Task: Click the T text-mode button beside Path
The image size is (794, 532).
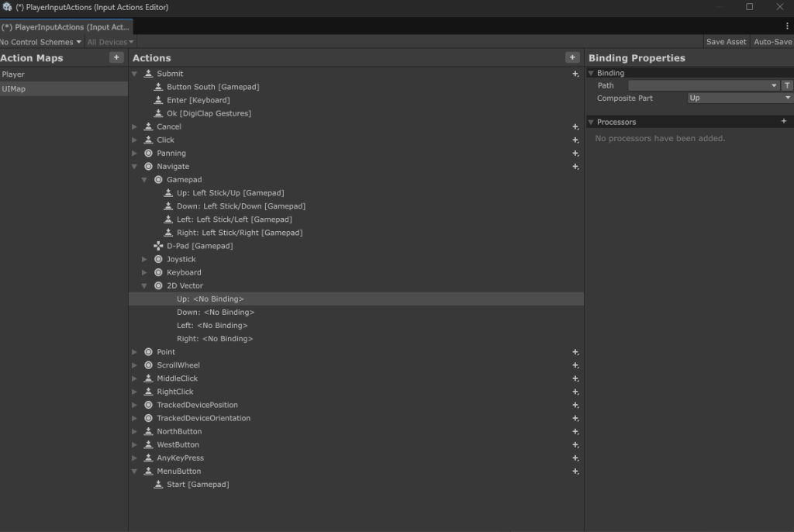Action: click(x=787, y=85)
